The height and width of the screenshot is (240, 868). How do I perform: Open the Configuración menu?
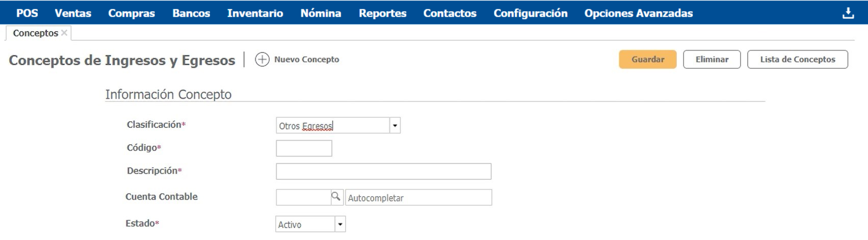530,13
